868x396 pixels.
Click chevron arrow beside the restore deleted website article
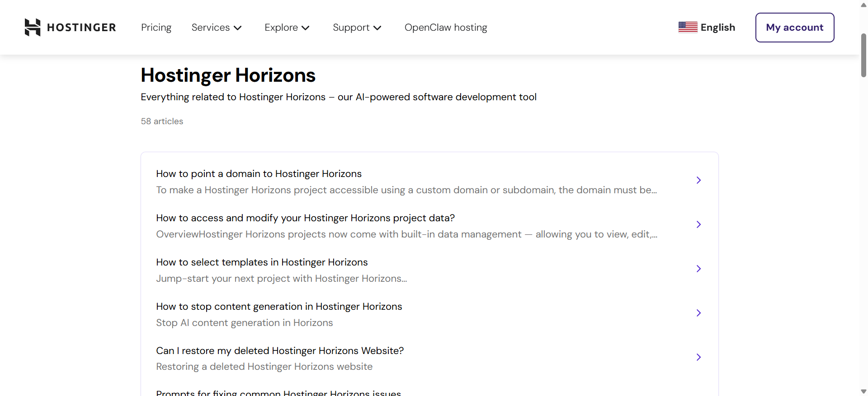pos(698,357)
